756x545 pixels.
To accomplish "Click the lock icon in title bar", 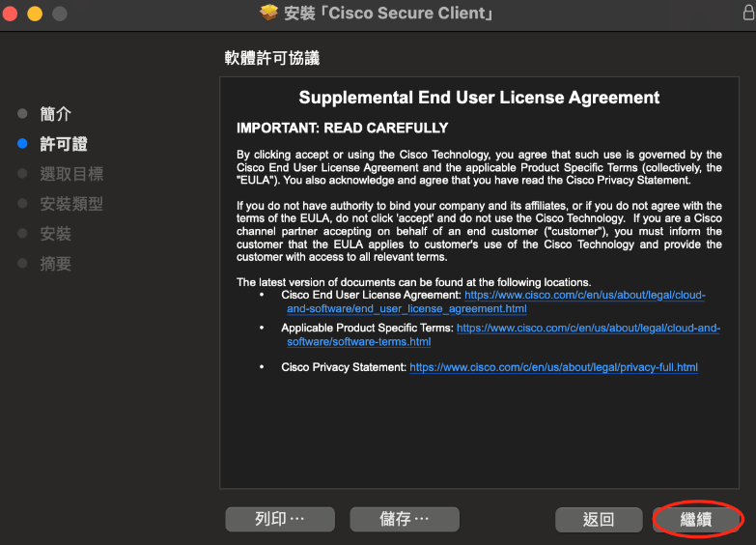I will (x=749, y=13).
